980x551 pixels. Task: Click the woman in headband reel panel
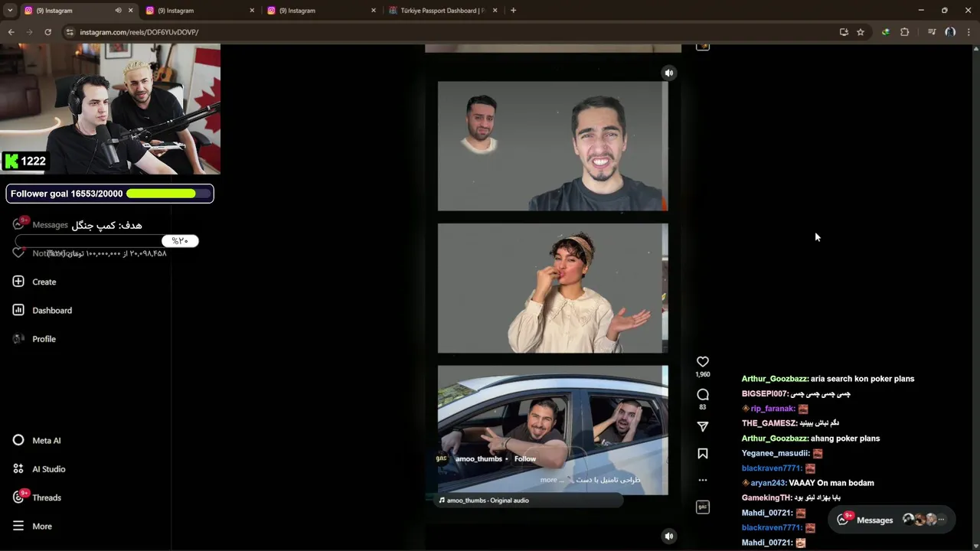point(553,288)
